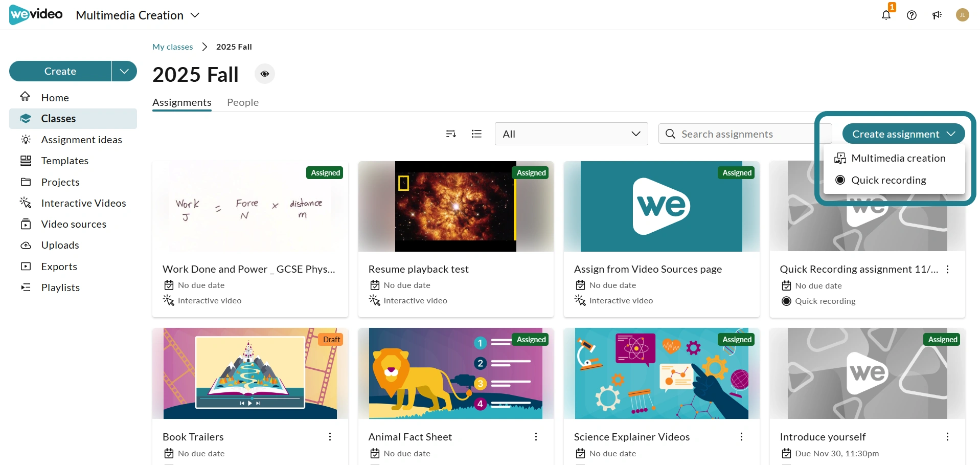The height and width of the screenshot is (465, 980).
Task: Click Assign from Video Sources page title
Action: click(x=648, y=269)
